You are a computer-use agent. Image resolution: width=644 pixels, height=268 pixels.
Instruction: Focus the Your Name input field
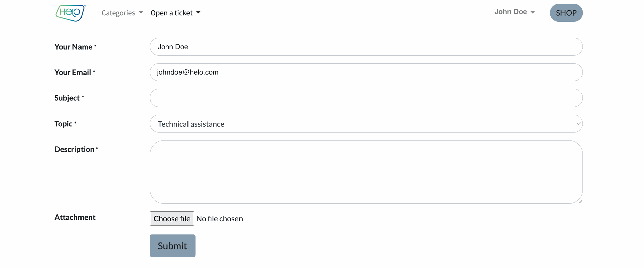366,47
